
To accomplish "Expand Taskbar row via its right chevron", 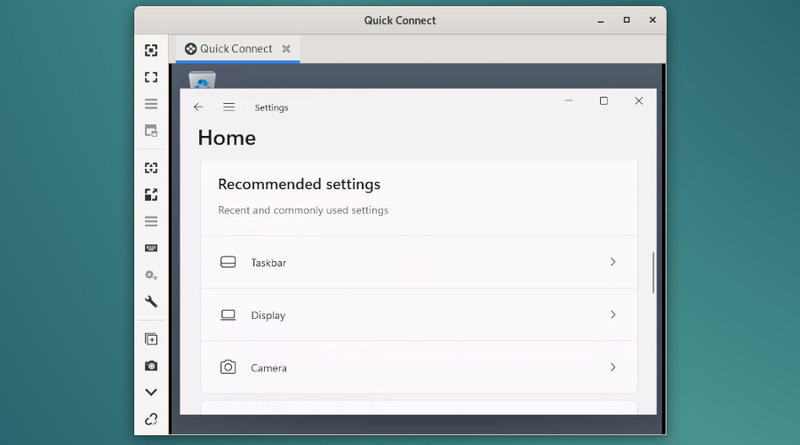I will (x=613, y=262).
